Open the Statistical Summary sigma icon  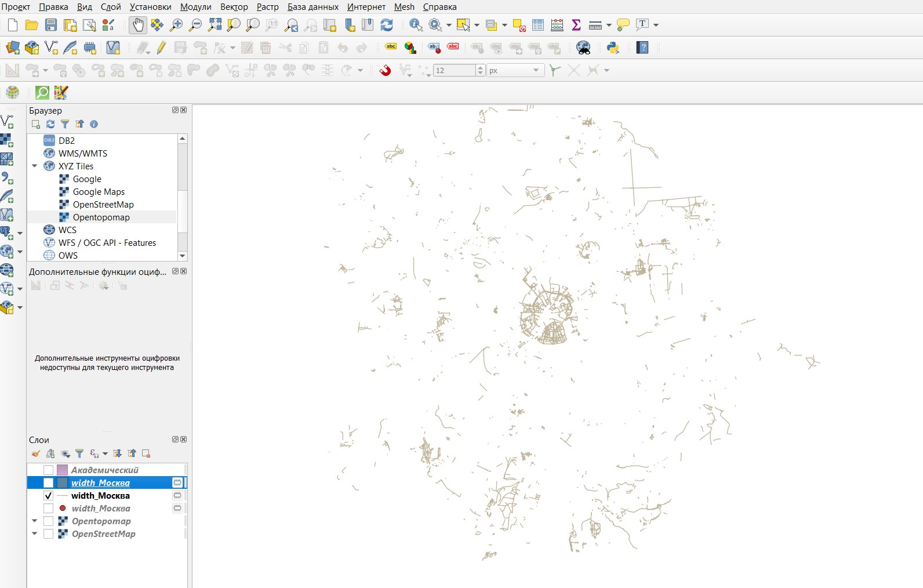tap(576, 25)
